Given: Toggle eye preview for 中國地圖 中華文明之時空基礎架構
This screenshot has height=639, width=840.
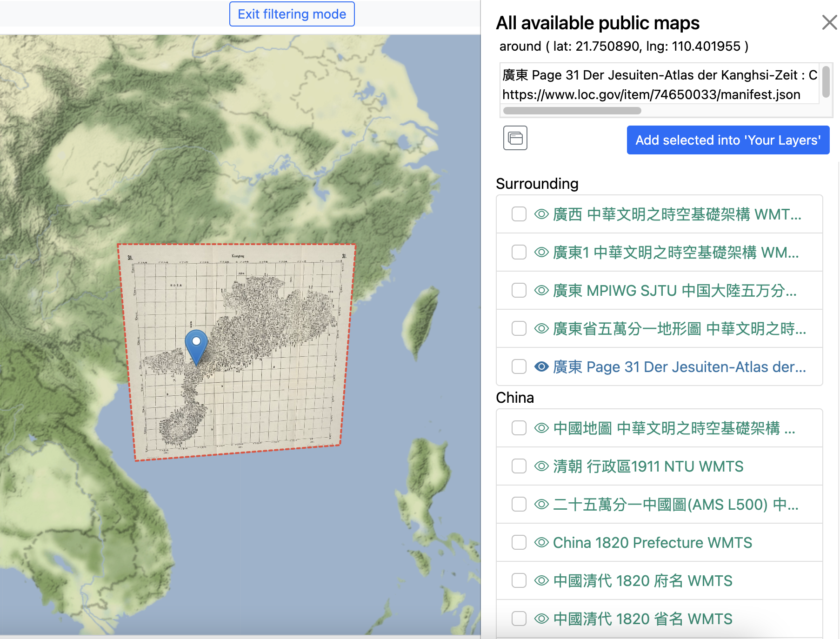Looking at the screenshot, I should pyautogui.click(x=541, y=428).
